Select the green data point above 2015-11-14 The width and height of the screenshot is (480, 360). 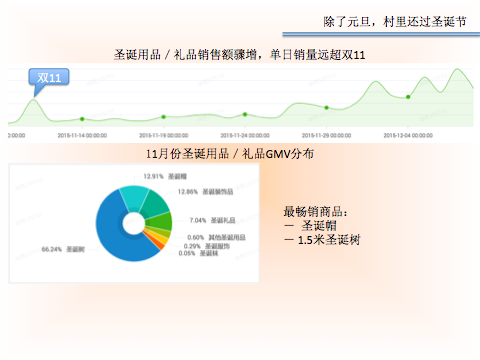[82, 119]
